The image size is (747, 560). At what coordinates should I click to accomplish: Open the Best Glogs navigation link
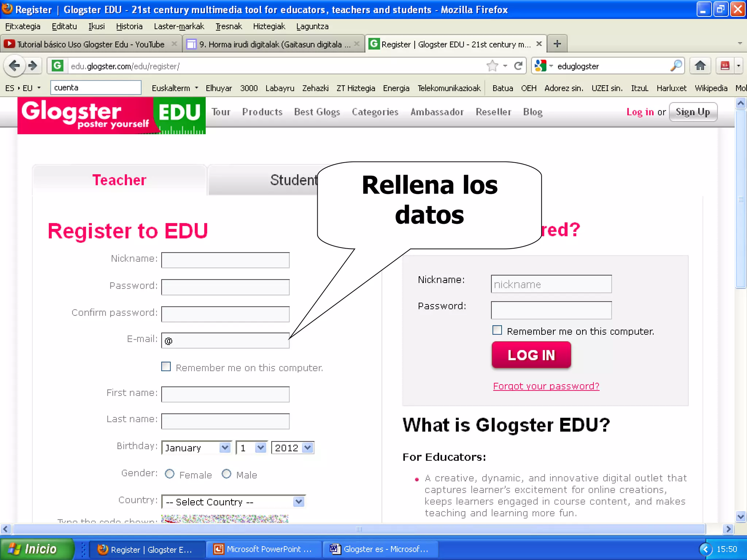317,112
